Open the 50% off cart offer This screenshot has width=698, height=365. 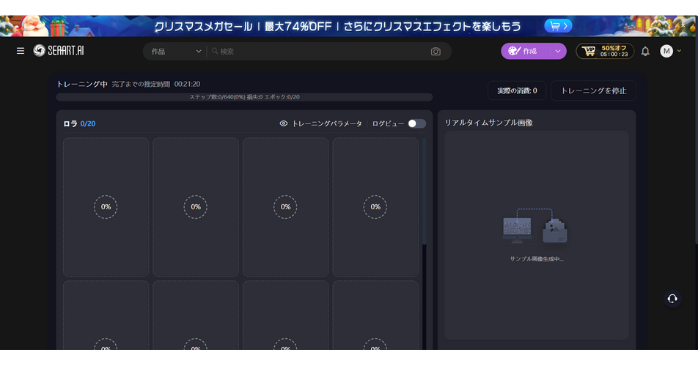point(605,51)
